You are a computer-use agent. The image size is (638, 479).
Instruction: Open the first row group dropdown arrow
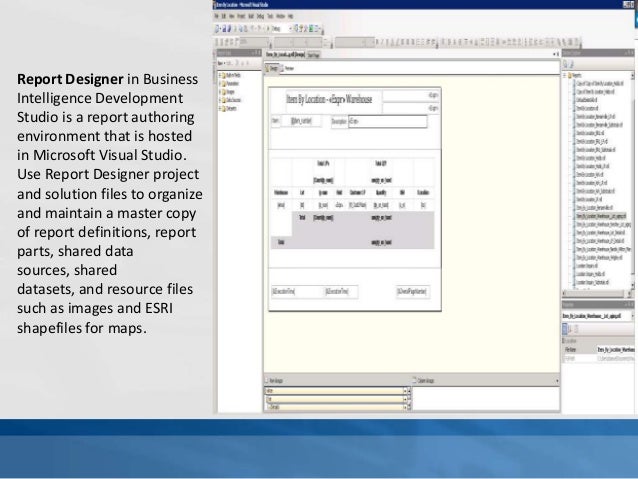405,391
